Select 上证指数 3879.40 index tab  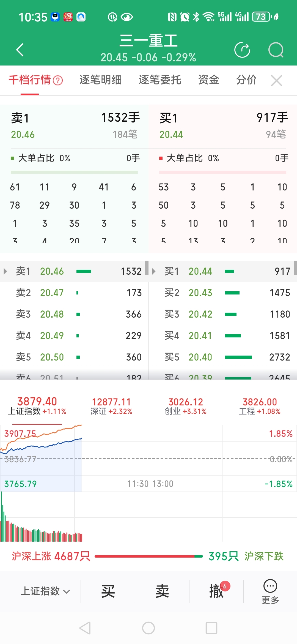(37, 406)
